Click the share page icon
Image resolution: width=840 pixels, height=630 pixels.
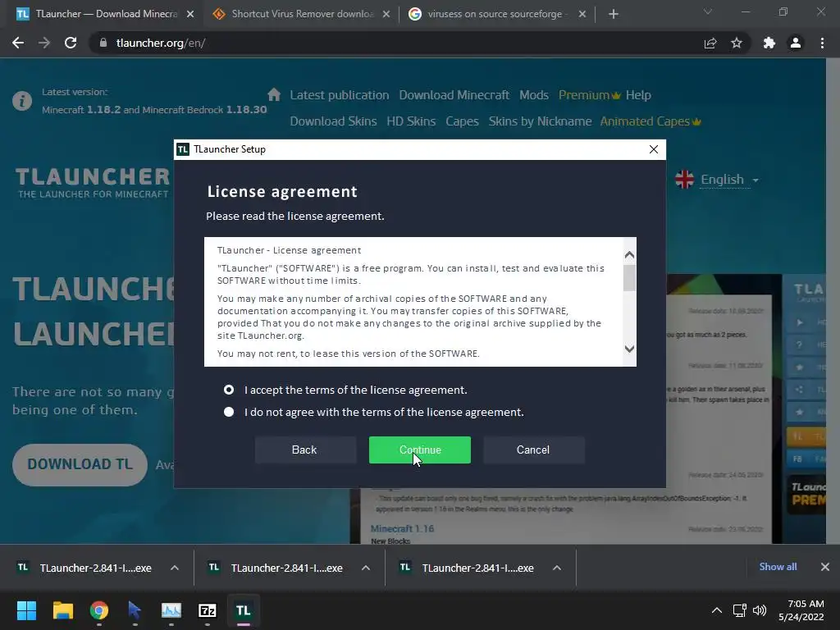click(x=710, y=43)
